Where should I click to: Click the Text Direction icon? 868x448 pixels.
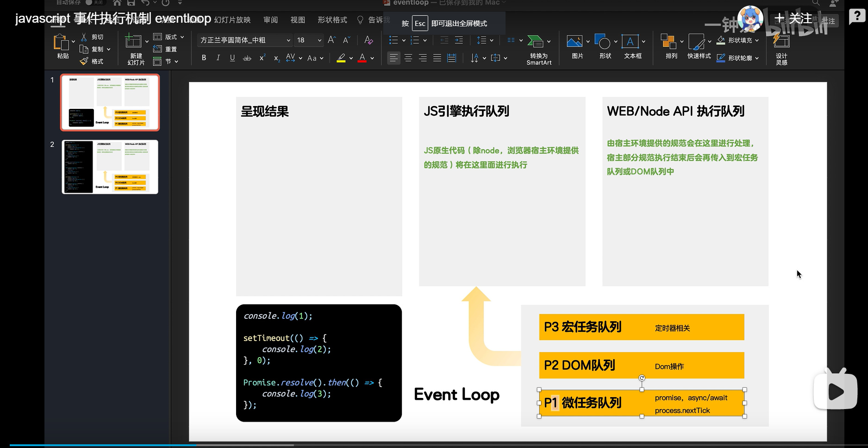(475, 58)
